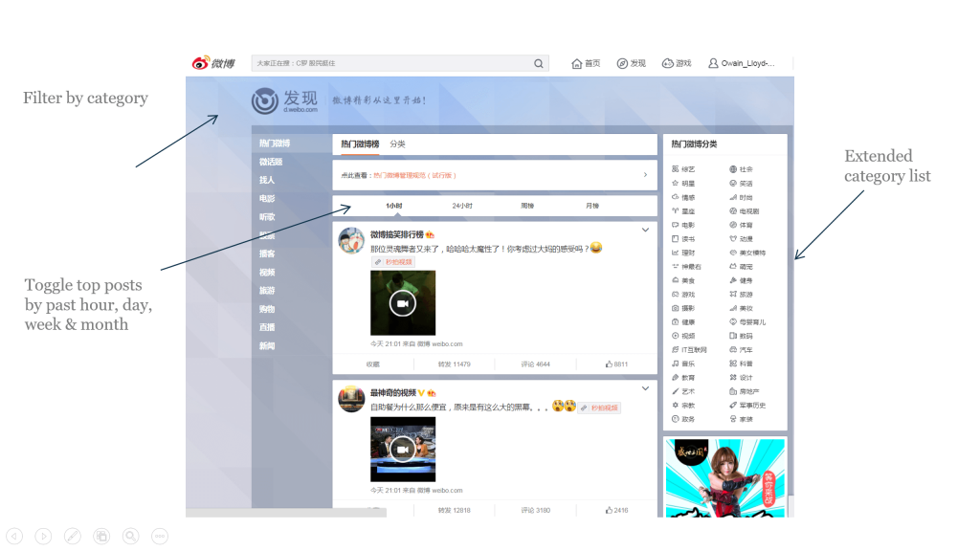Select 电影 in the left sidebar
The height and width of the screenshot is (551, 980).
coord(267,199)
